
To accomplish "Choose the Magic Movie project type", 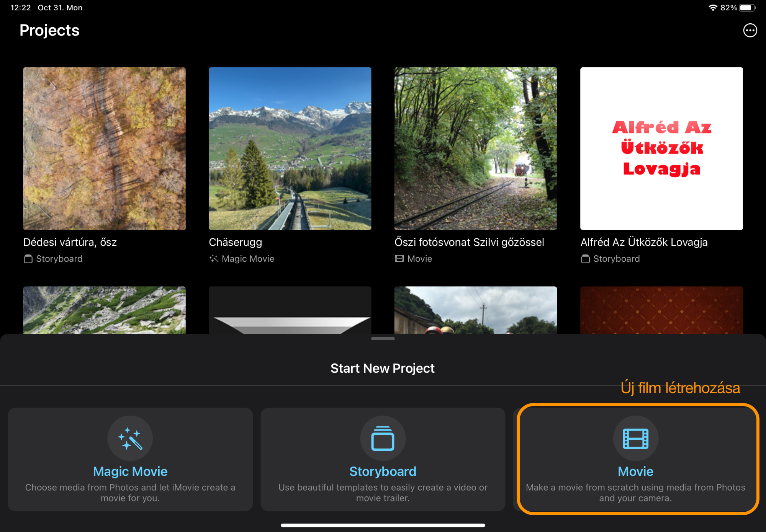I will coord(130,459).
